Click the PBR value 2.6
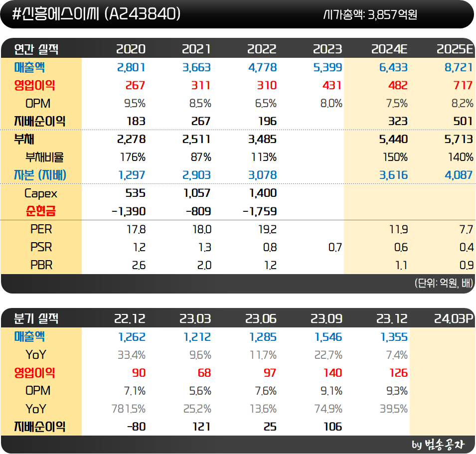This screenshot has width=476, height=454. (139, 265)
